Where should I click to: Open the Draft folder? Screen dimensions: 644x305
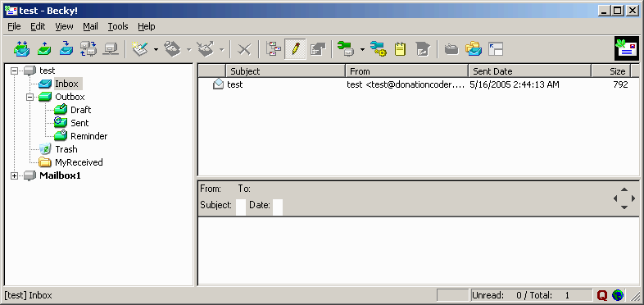80,110
